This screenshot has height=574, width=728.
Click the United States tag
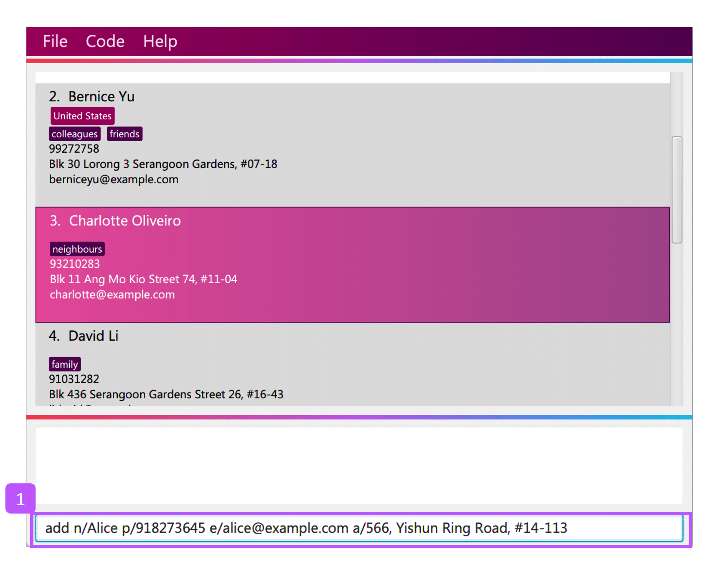pos(82,116)
